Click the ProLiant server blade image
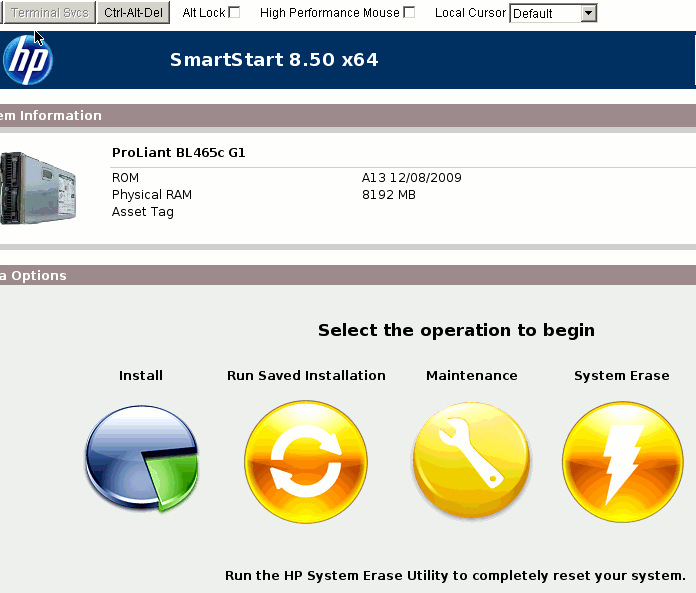 [x=38, y=188]
